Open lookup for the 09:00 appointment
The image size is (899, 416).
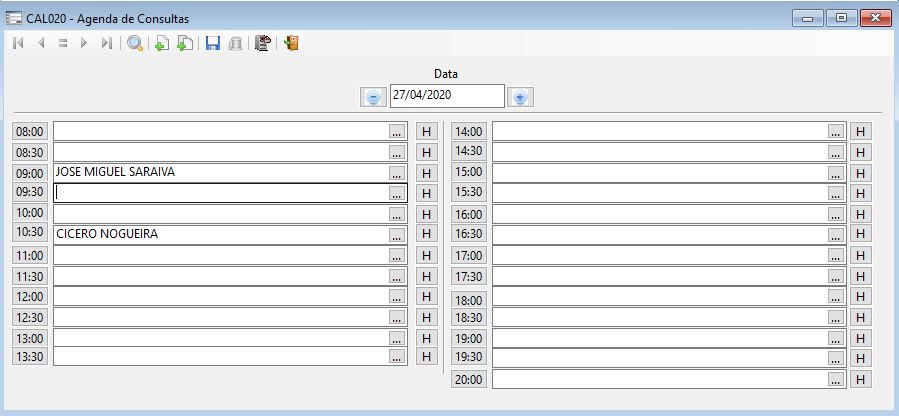(397, 173)
